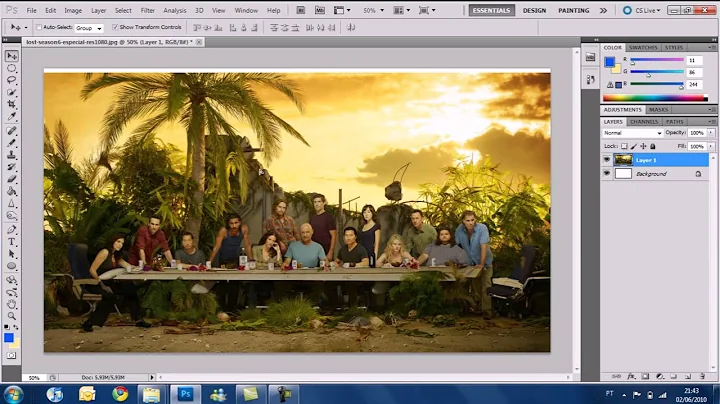Hide Layer 1 using its eye icon

pyautogui.click(x=607, y=160)
